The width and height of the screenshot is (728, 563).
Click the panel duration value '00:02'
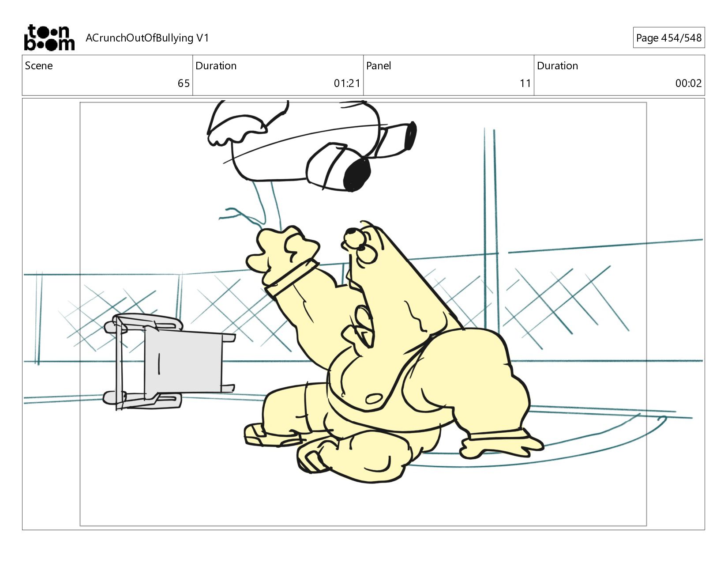click(688, 83)
